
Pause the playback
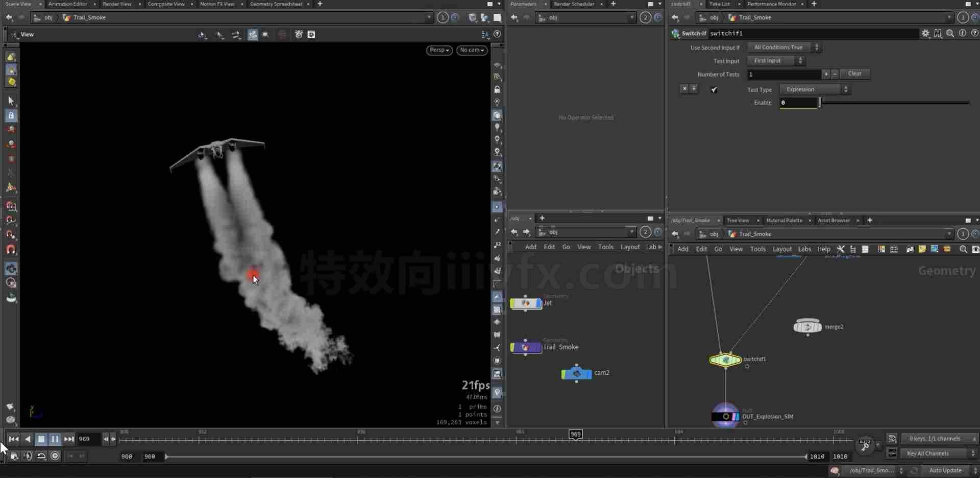pos(55,439)
